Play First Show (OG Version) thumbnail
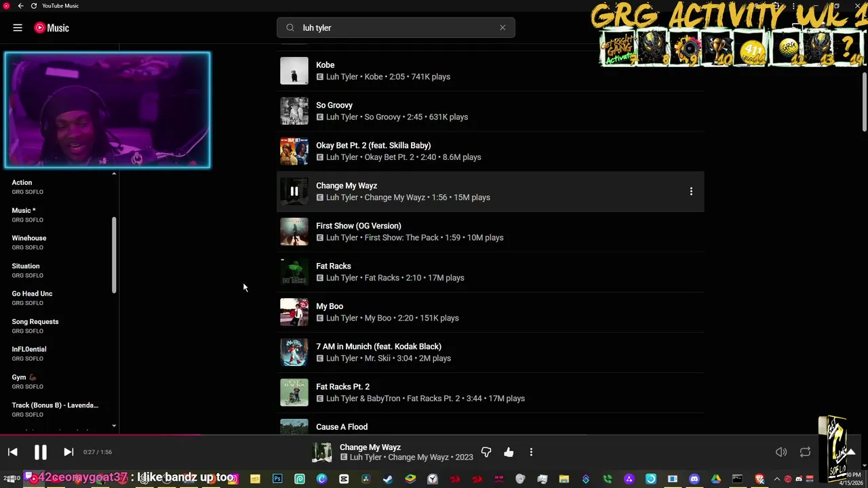Image resolution: width=868 pixels, height=488 pixels. click(294, 232)
